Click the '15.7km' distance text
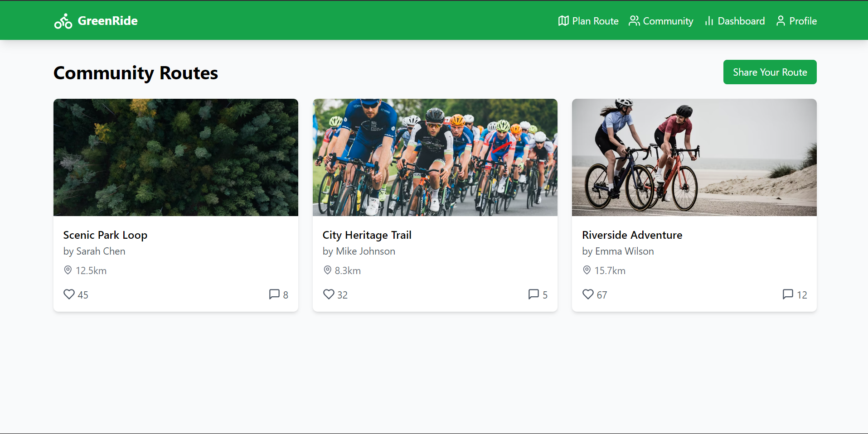This screenshot has height=434, width=868. (610, 271)
